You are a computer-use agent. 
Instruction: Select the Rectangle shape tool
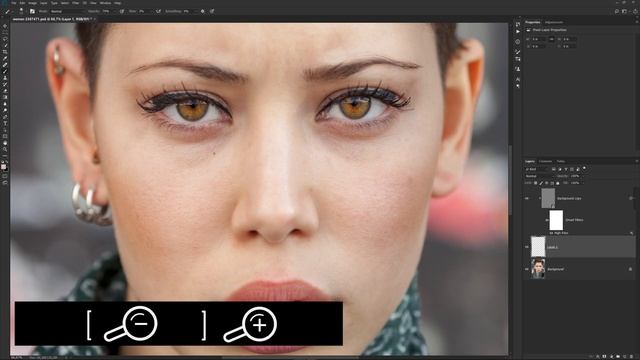pyautogui.click(x=5, y=135)
